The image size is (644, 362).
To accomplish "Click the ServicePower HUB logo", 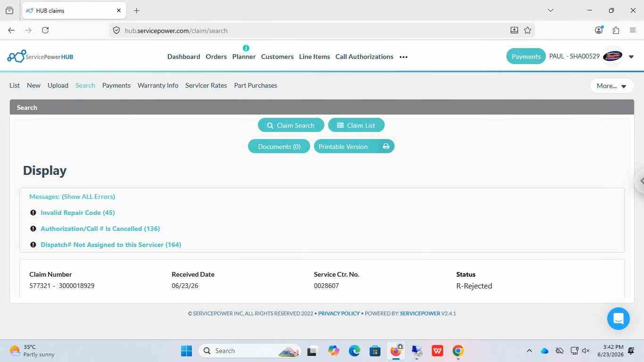I will point(40,57).
